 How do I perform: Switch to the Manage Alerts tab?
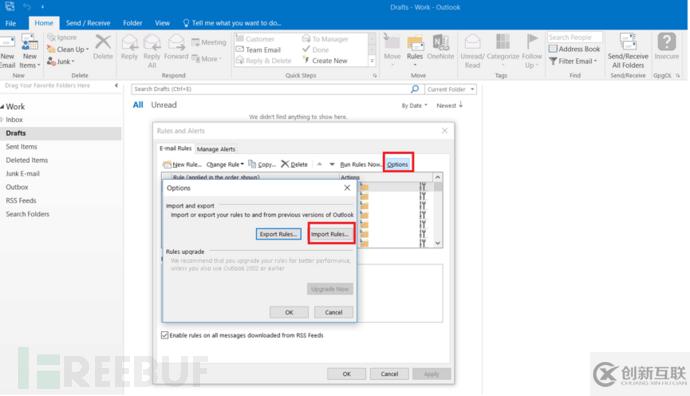tap(216, 149)
